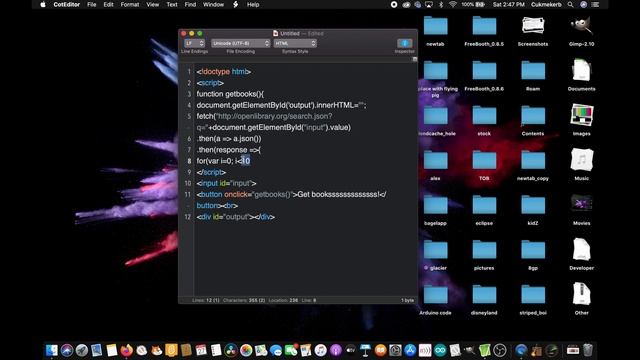Image resolution: width=640 pixels, height=360 pixels.
Task: Click the Sat 2:47 PM clock
Action: (509, 4)
